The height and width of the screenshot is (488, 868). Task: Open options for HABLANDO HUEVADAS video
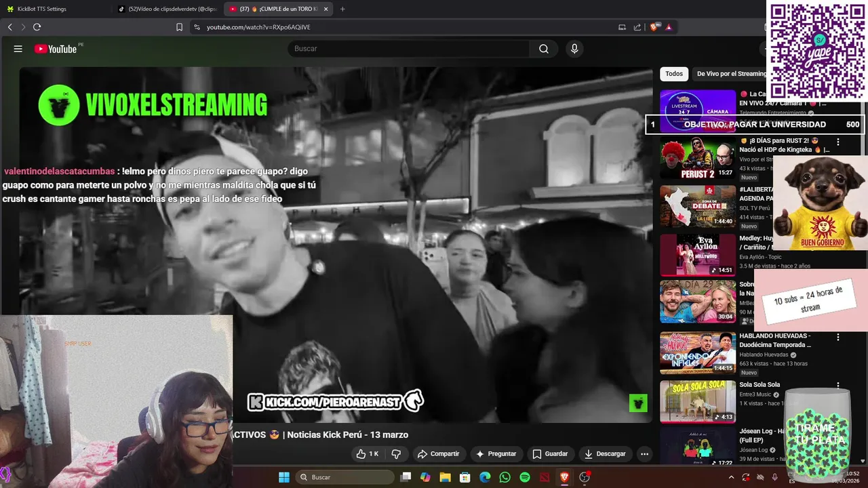coord(838,337)
